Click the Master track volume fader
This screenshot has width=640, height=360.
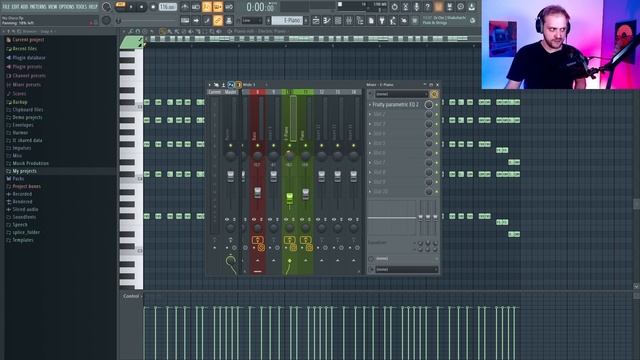point(231,176)
